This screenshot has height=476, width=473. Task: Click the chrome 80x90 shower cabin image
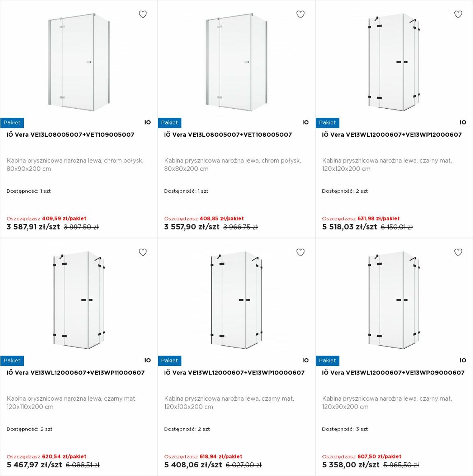pyautogui.click(x=79, y=62)
